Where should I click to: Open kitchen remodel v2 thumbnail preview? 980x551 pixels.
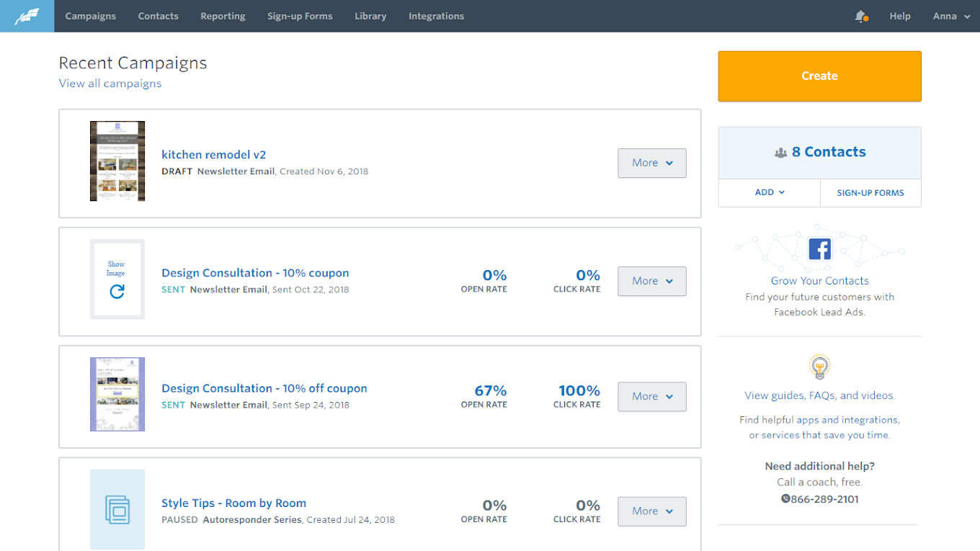(117, 161)
